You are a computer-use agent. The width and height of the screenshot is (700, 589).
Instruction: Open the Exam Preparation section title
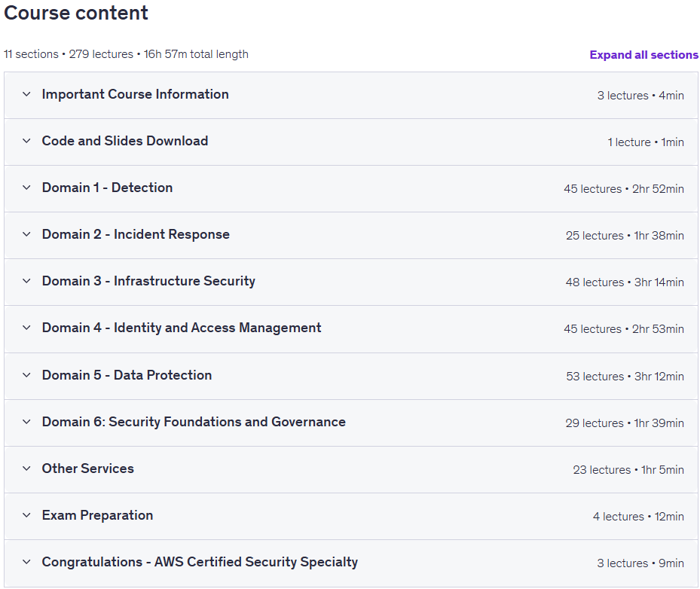(x=97, y=515)
